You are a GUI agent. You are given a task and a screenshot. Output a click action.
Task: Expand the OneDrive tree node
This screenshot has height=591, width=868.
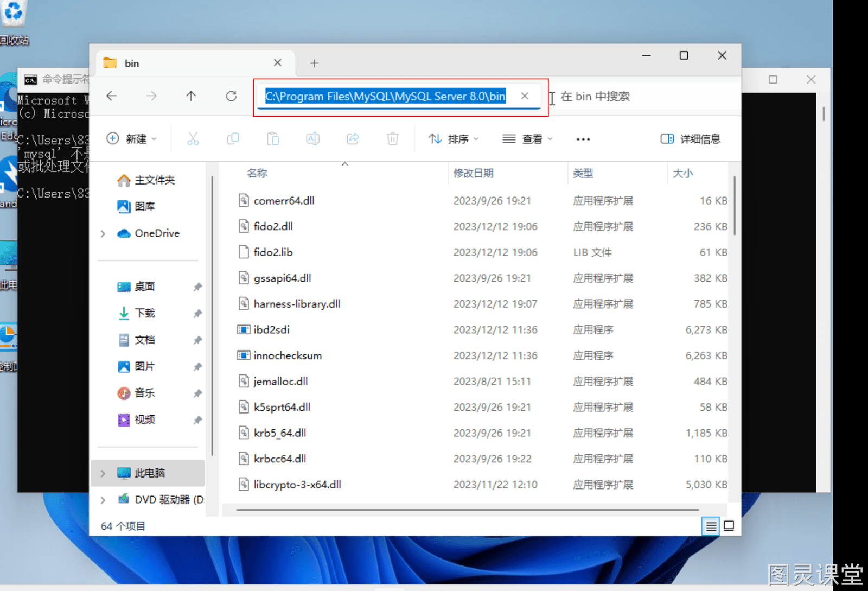coord(103,233)
